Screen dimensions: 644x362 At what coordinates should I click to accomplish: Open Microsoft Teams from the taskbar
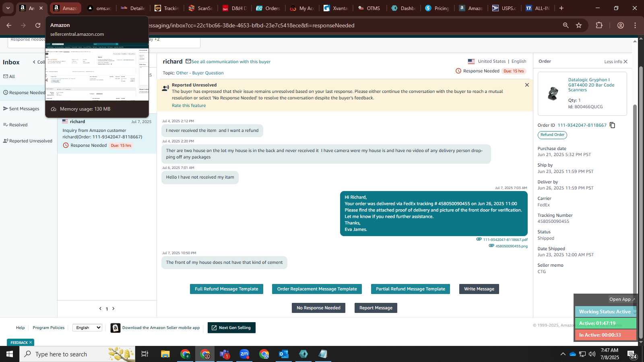pyautogui.click(x=225, y=354)
